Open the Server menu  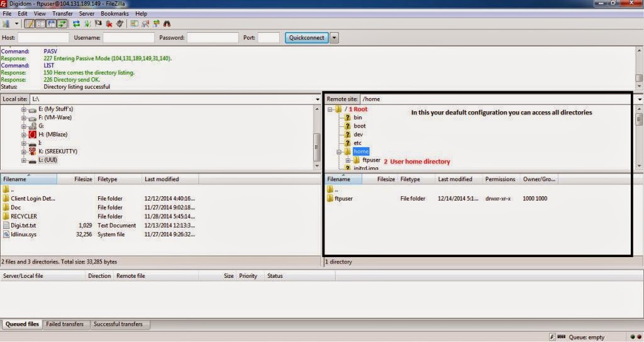[87, 14]
